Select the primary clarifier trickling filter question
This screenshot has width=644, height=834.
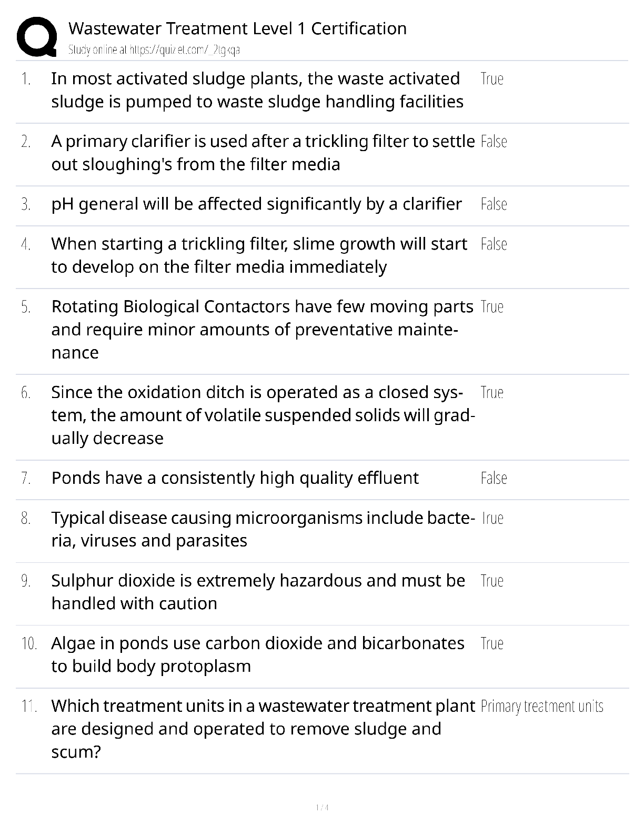point(263,153)
